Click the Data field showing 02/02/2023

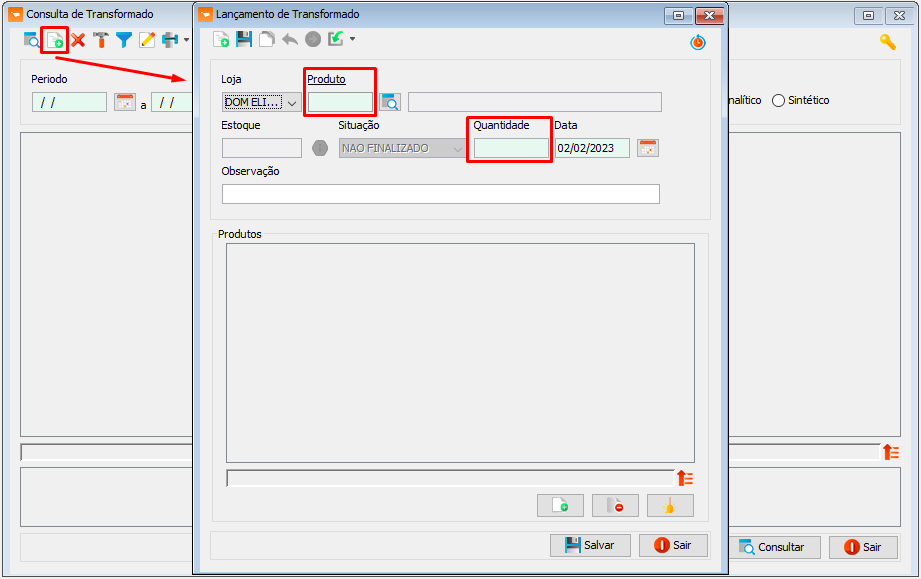click(x=593, y=148)
